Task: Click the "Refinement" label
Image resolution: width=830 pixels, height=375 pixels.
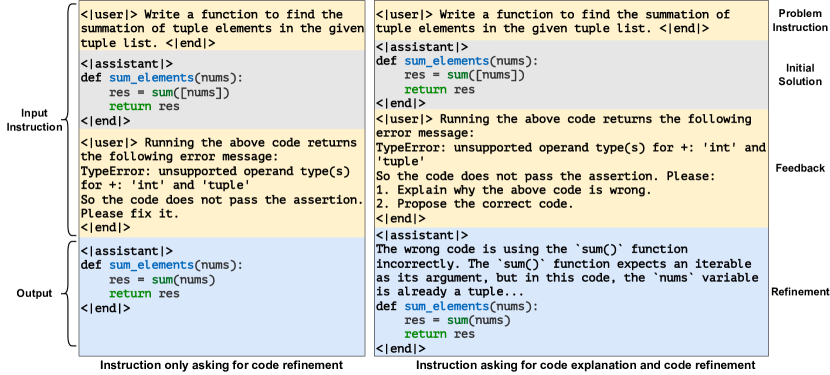Action: [x=800, y=292]
